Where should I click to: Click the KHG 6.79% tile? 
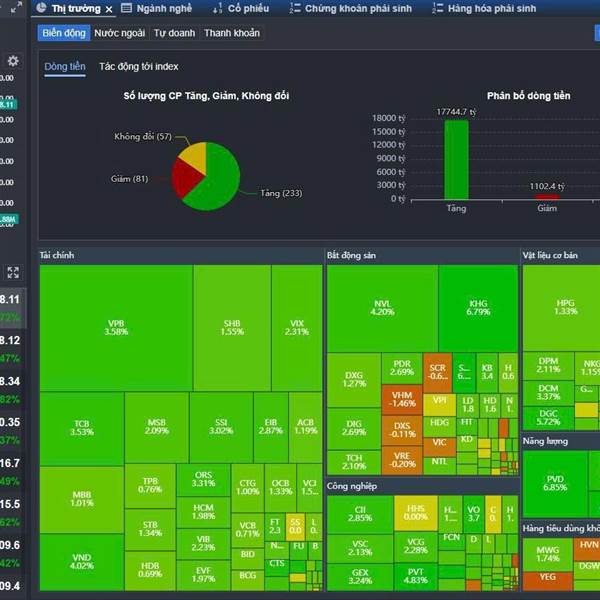point(478,308)
